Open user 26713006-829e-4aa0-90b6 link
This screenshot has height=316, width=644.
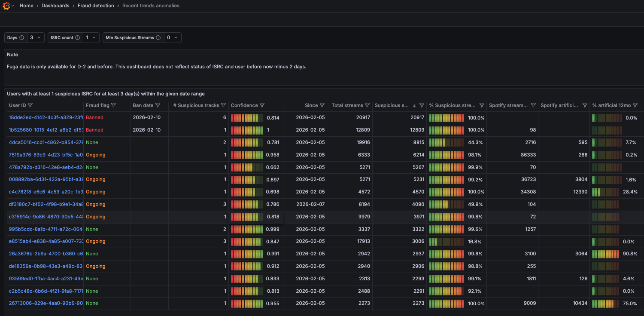click(46, 303)
